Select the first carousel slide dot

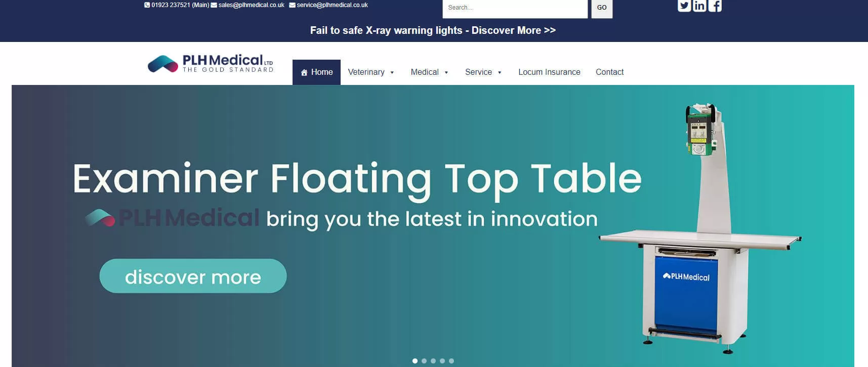point(415,361)
